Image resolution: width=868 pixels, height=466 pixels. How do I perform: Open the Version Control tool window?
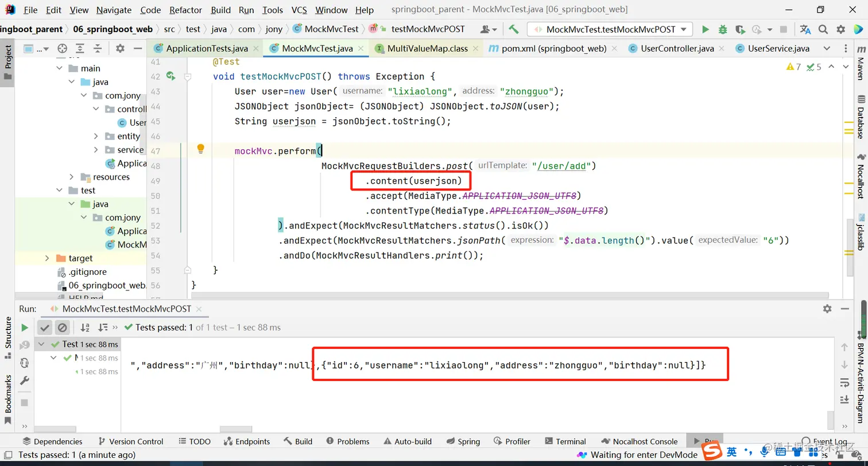tap(131, 441)
